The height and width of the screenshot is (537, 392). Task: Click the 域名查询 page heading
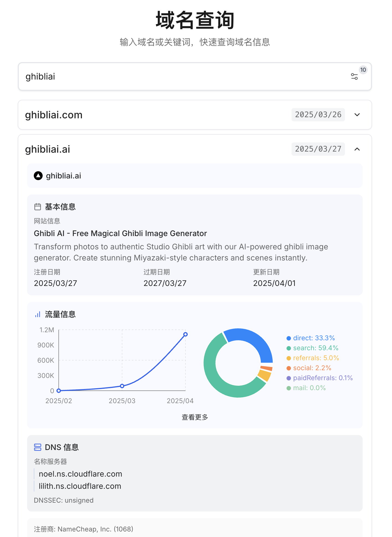tap(195, 20)
